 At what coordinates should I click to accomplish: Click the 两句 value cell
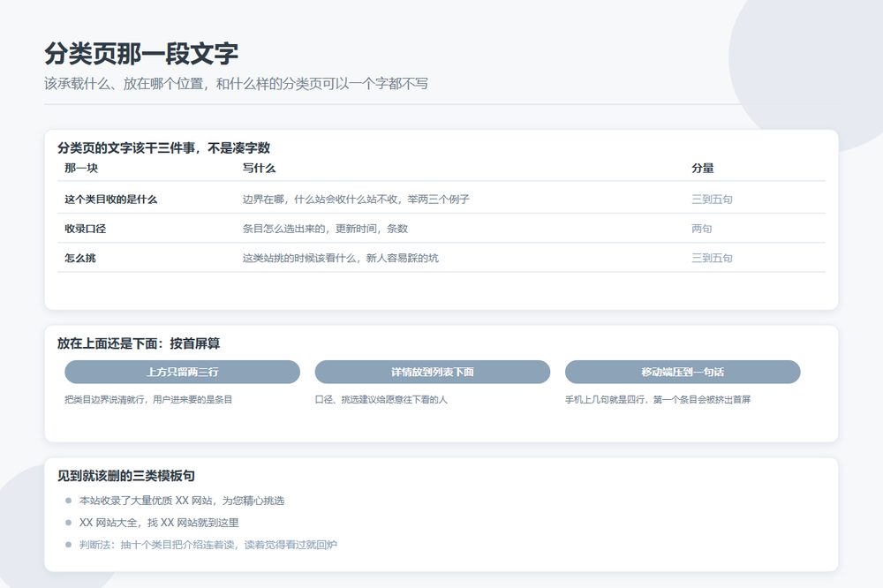pyautogui.click(x=702, y=229)
